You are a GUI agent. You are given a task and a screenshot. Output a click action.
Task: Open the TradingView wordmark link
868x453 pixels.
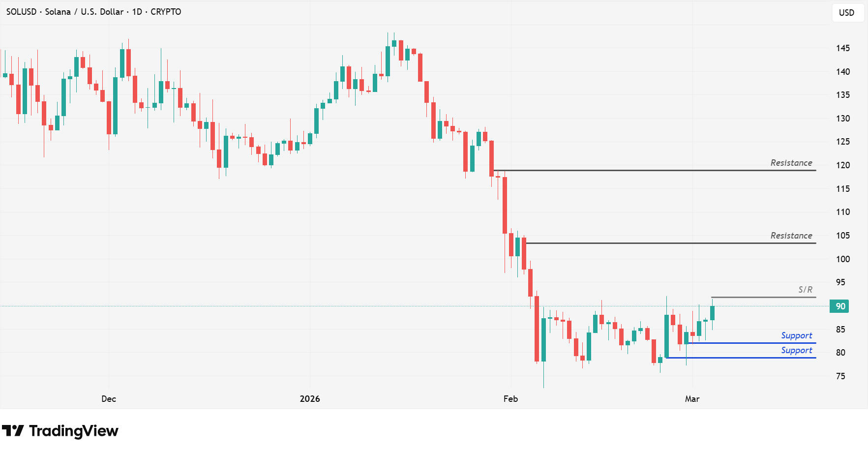[74, 431]
